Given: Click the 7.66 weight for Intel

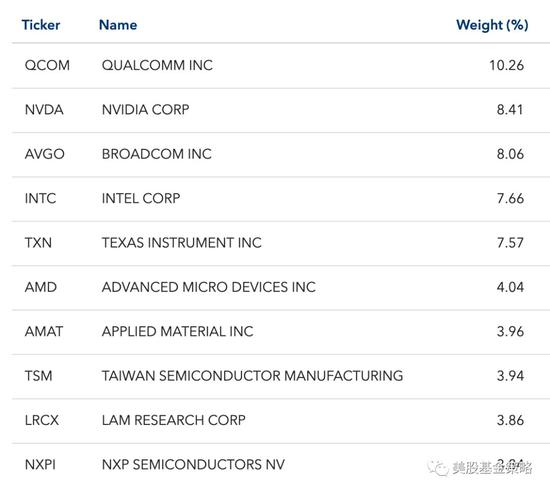Looking at the screenshot, I should 510,198.
